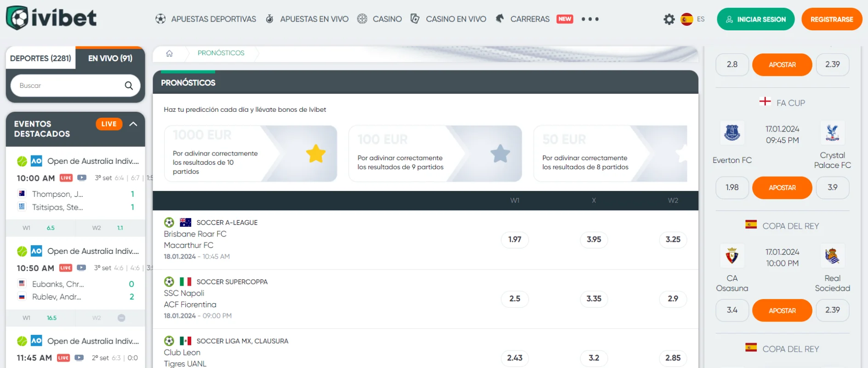The image size is (868, 368).
Task: Pick W1 odds 2.43 for Club Leon
Action: tap(515, 358)
